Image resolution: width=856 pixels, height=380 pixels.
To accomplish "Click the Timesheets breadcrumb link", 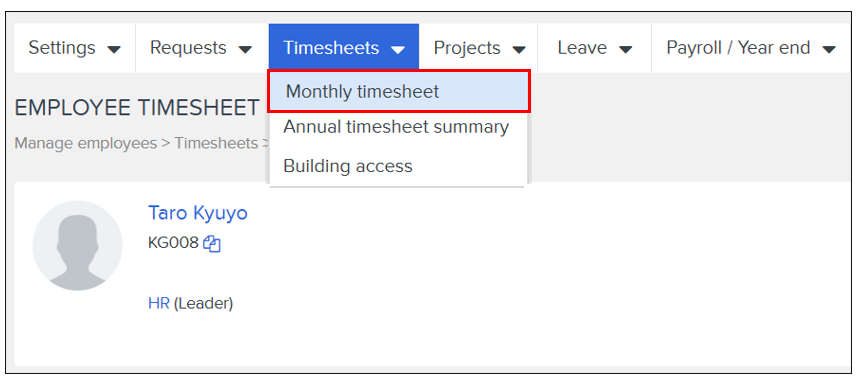I will point(216,144).
